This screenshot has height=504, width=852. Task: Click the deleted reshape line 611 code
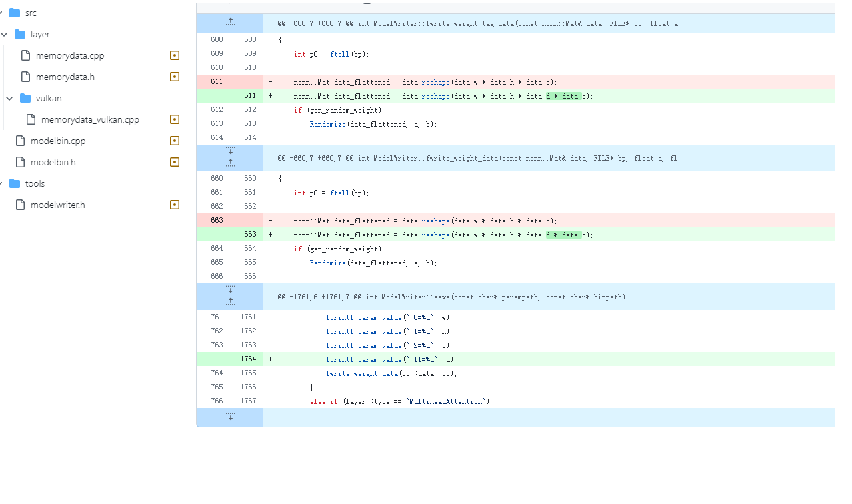click(x=425, y=82)
